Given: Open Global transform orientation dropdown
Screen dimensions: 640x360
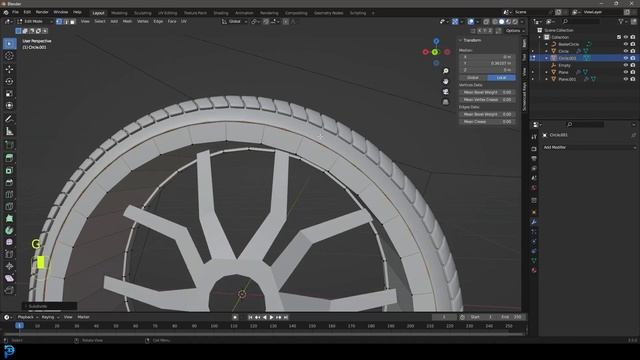Looking at the screenshot, I should pos(234,21).
